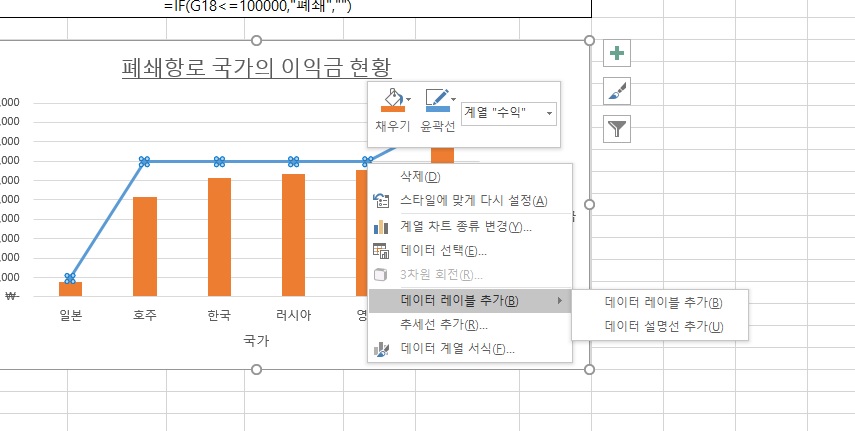855x431 pixels.
Task: Click the 데이터 선택 table icon
Action: pyautogui.click(x=380, y=250)
